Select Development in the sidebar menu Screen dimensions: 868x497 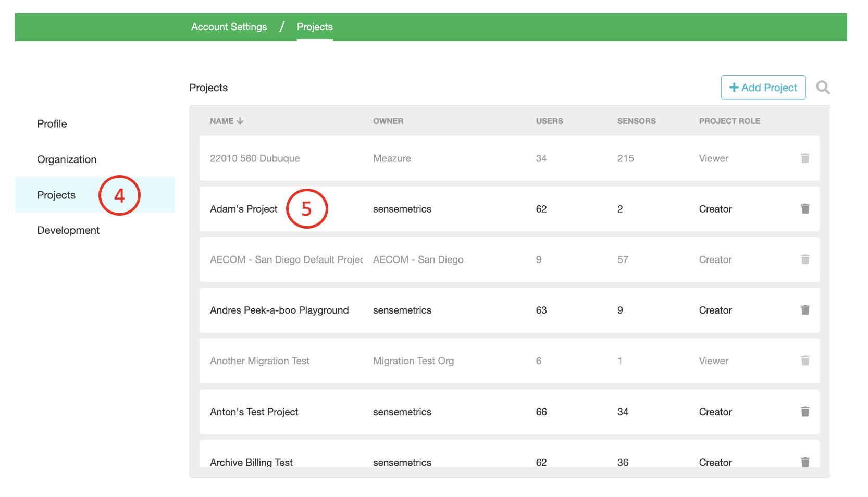[68, 230]
